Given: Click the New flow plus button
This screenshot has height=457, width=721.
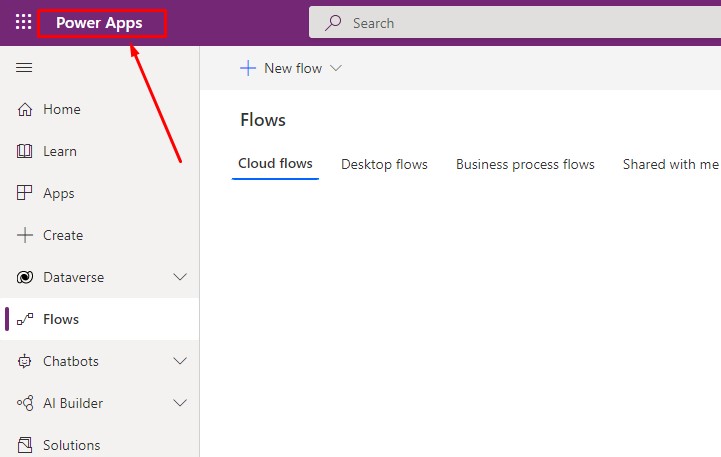Looking at the screenshot, I should coord(248,68).
